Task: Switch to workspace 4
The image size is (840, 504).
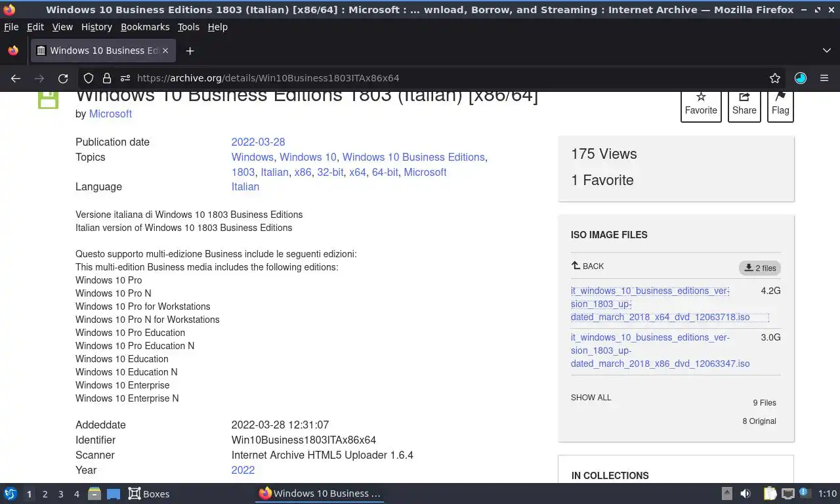Action: (x=76, y=493)
